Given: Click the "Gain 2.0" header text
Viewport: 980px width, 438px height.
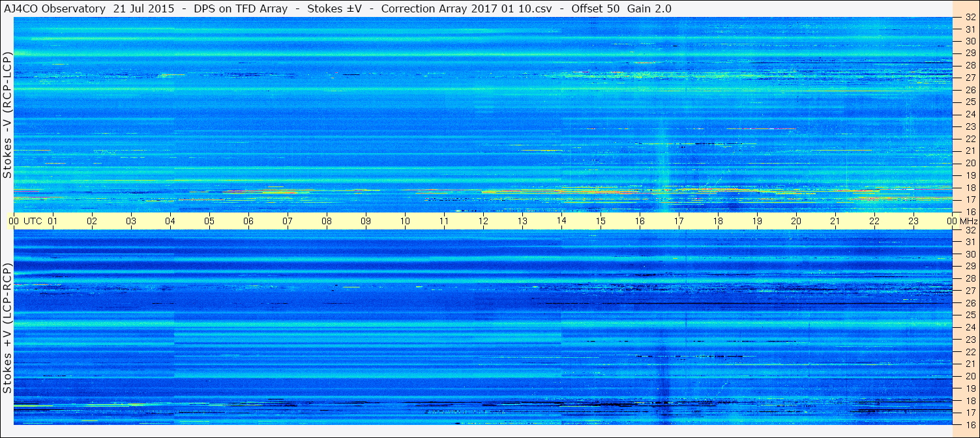Looking at the screenshot, I should pos(649,8).
